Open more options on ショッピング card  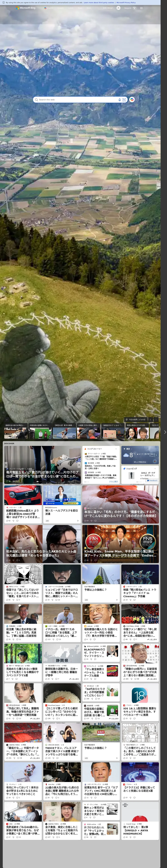155,468
